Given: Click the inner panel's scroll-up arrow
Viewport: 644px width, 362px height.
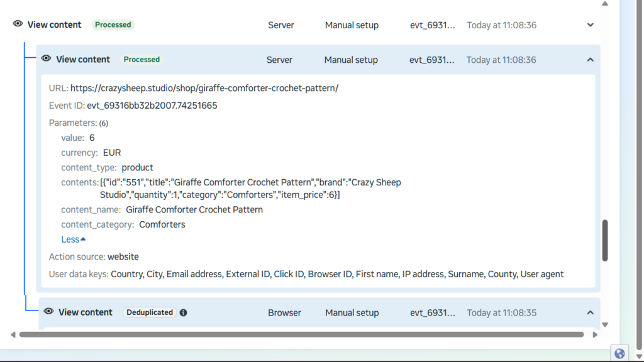Looking at the screenshot, I should (605, 4).
